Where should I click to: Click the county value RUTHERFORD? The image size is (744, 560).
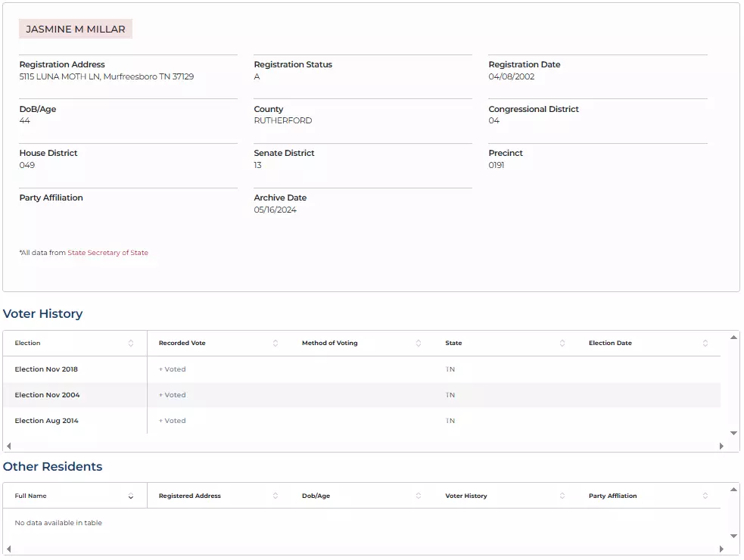[283, 120]
